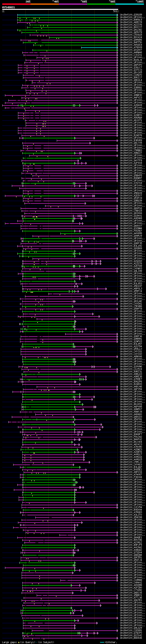Screen dimensions: 146x644
Task: Select subject label UniRef100_Q9LIH9
Action: (x=131, y=271)
